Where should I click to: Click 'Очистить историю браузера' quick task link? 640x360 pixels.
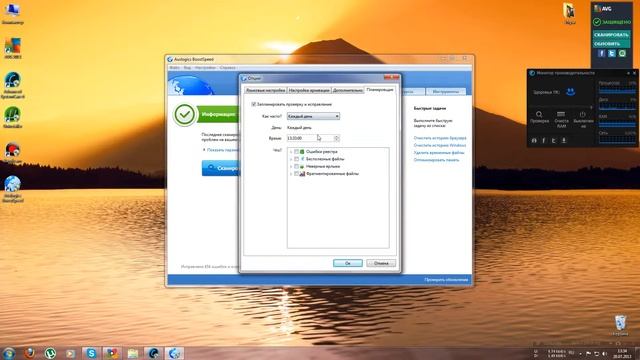[x=440, y=138]
